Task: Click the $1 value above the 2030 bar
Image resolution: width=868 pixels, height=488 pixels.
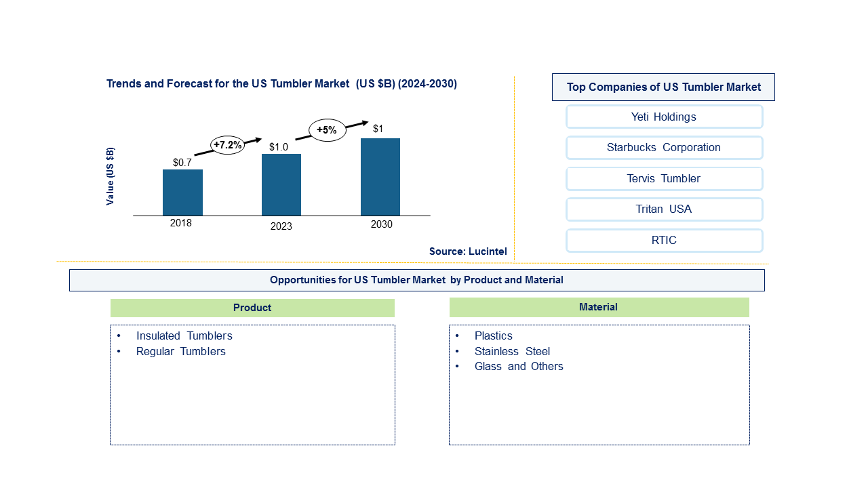Action: pos(378,129)
